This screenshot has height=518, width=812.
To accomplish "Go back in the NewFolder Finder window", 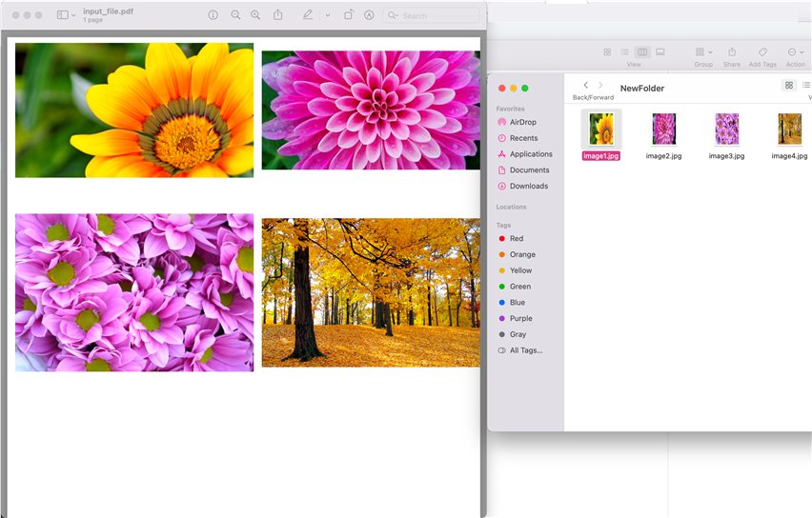I will (x=585, y=86).
